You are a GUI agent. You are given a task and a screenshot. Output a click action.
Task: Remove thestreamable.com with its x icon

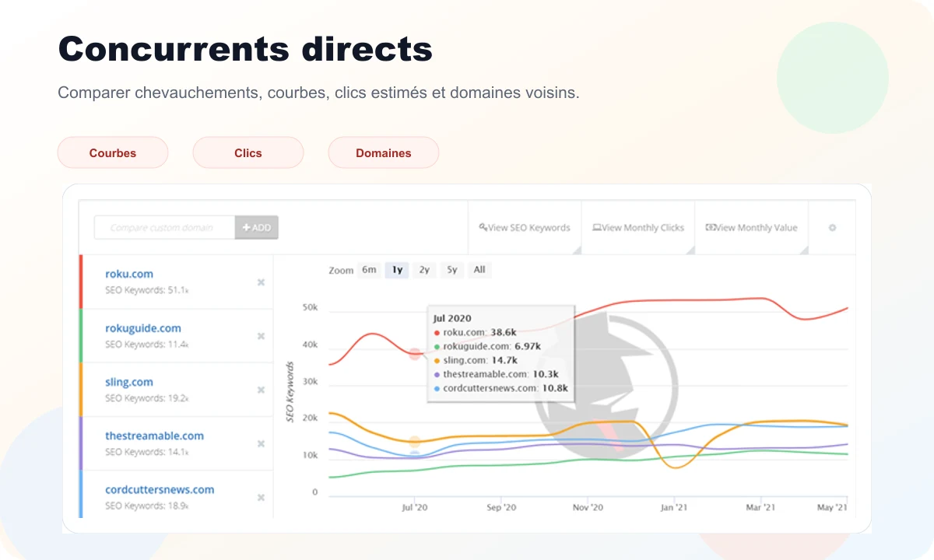pyautogui.click(x=261, y=443)
